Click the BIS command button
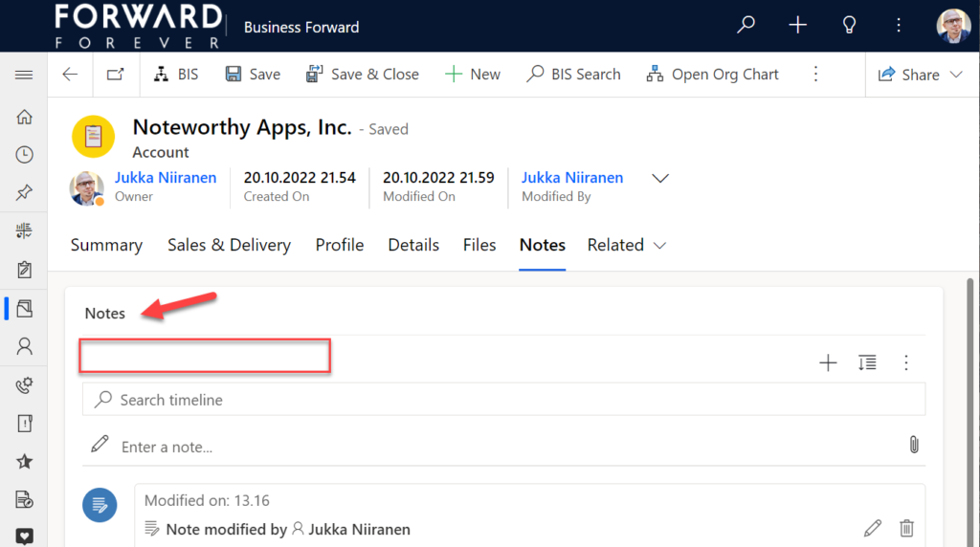The height and width of the screenshot is (547, 980). tap(176, 75)
